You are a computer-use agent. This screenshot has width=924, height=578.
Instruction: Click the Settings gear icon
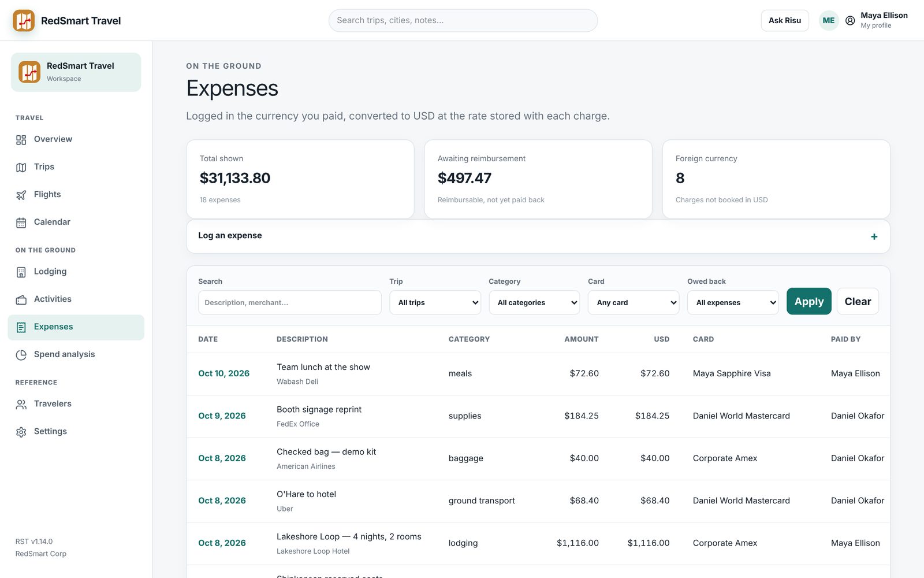(x=21, y=432)
